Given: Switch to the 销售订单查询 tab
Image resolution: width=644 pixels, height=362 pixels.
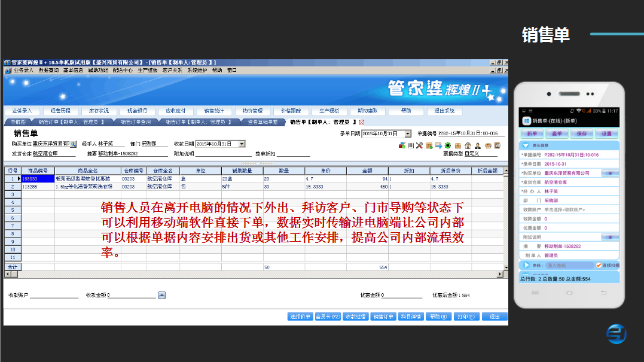Looking at the screenshot, I should click(136, 122).
